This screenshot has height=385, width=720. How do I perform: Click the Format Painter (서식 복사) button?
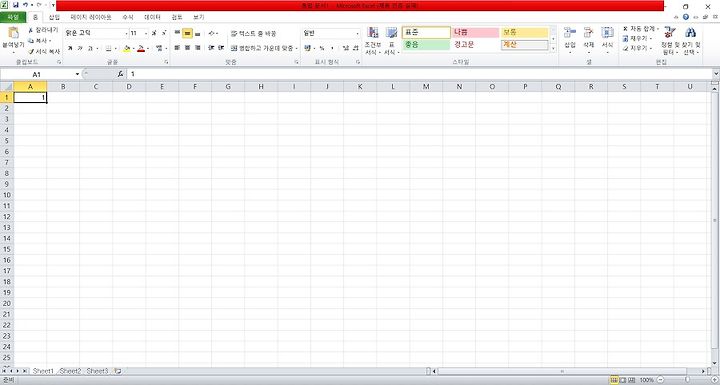point(44,51)
